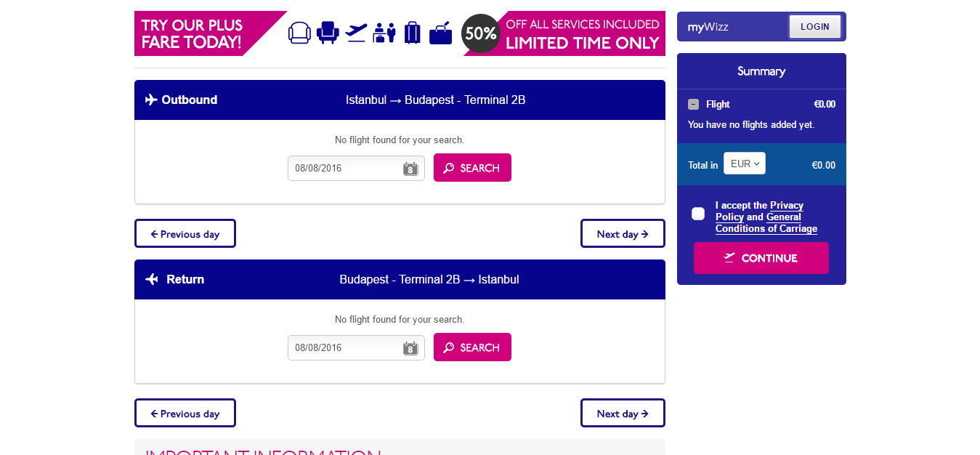
Task: Click the armchair icon in the promo banner
Action: 328,32
